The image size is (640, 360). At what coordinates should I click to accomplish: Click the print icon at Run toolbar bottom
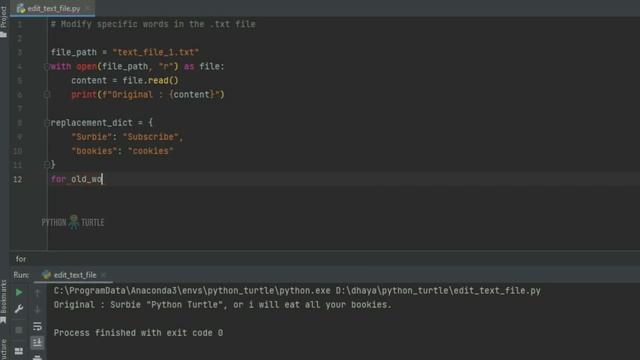[37, 357]
